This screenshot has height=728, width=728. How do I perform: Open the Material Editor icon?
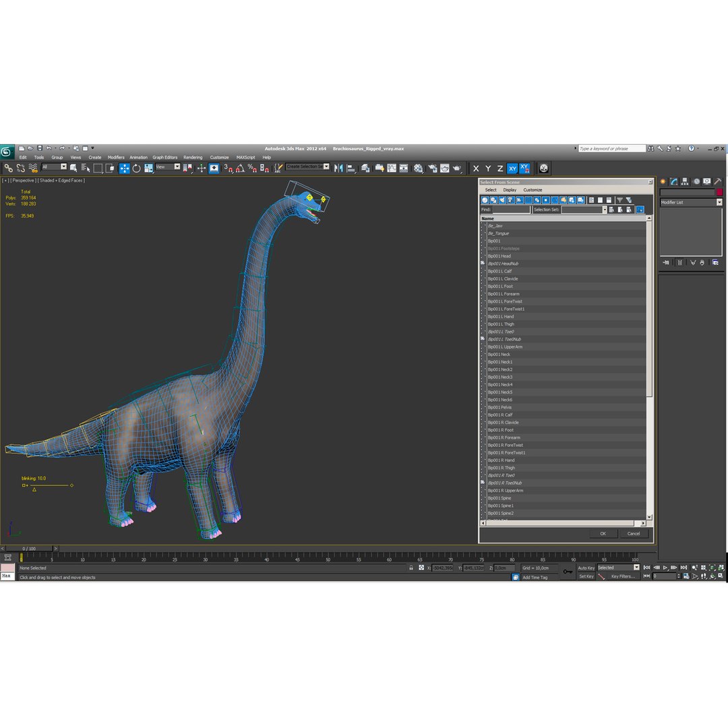(419, 168)
